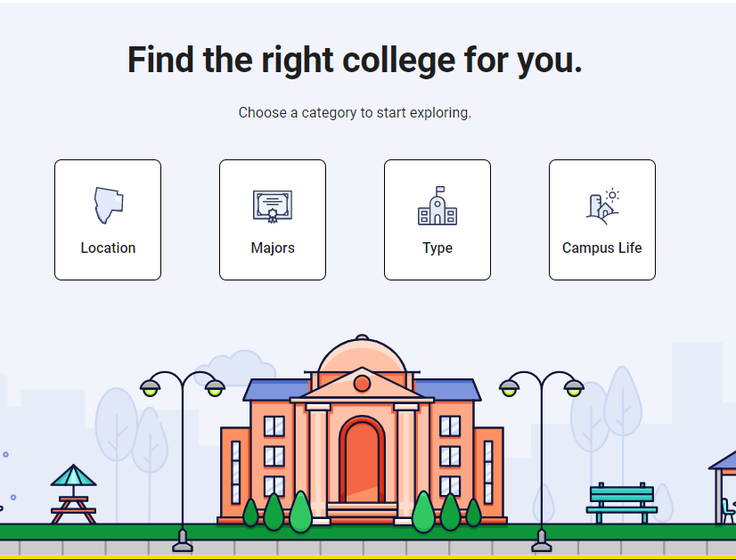This screenshot has height=560, width=736.
Task: Click the sunny campus icon for Campus Life
Action: click(x=602, y=207)
